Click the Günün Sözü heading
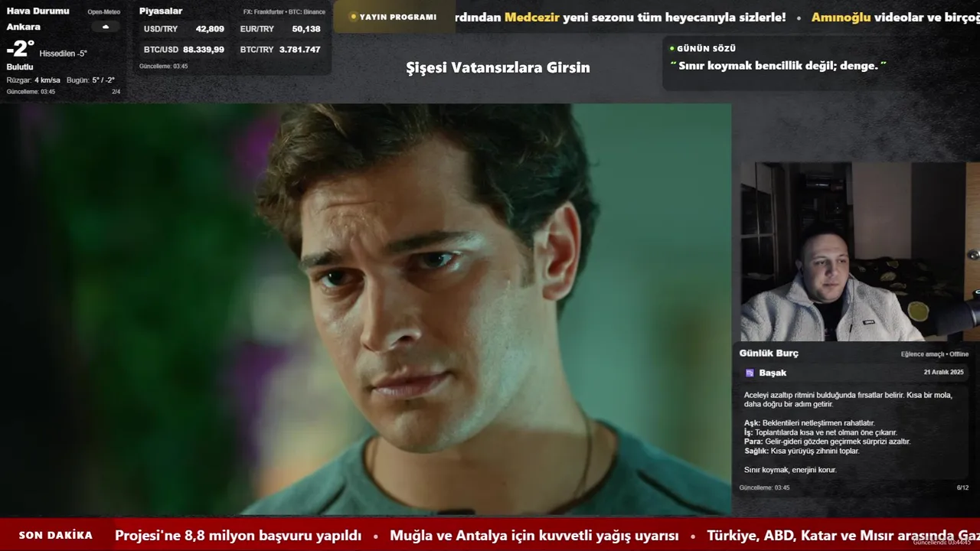The image size is (980, 551). tap(706, 48)
